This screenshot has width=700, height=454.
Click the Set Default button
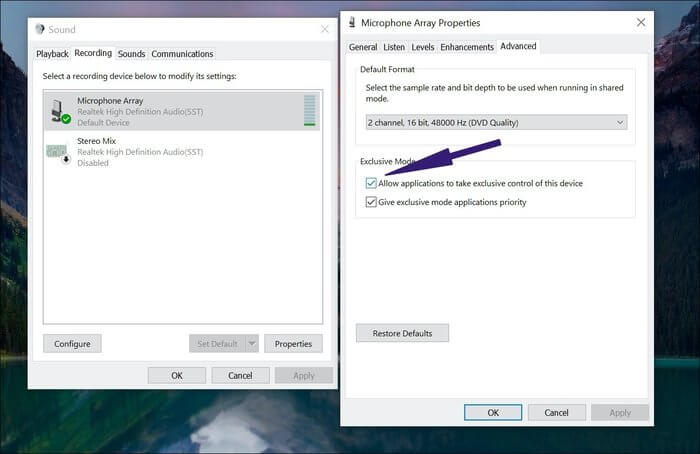click(217, 343)
